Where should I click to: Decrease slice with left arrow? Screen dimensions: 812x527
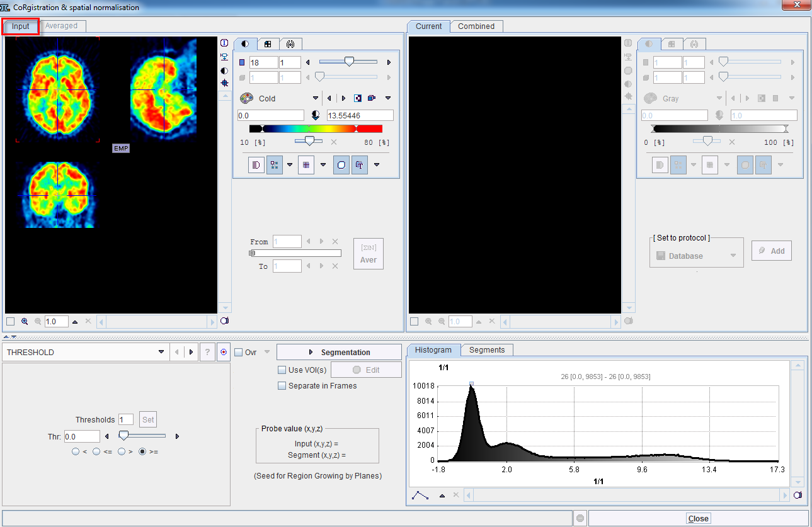308,62
